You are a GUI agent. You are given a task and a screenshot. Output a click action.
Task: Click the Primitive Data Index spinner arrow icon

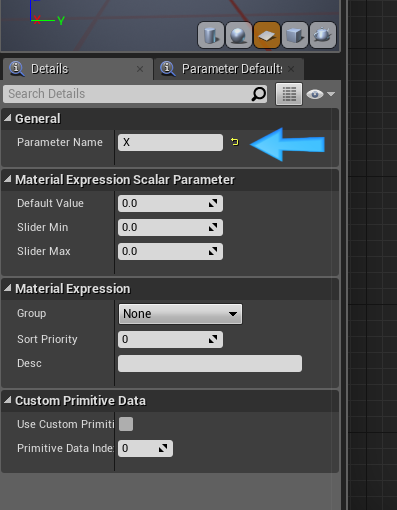163,448
